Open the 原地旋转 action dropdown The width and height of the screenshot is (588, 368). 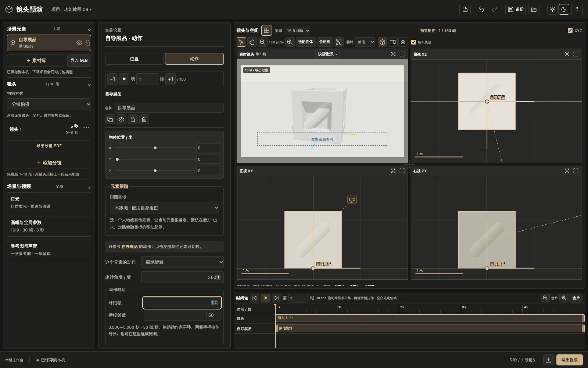(x=182, y=262)
